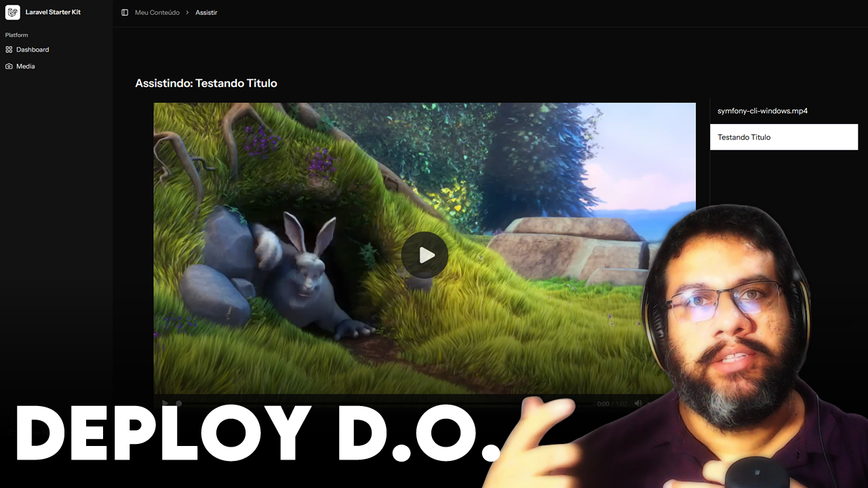Viewport: 868px width, 488px height.
Task: Open Media from the sidebar
Action: tap(26, 66)
